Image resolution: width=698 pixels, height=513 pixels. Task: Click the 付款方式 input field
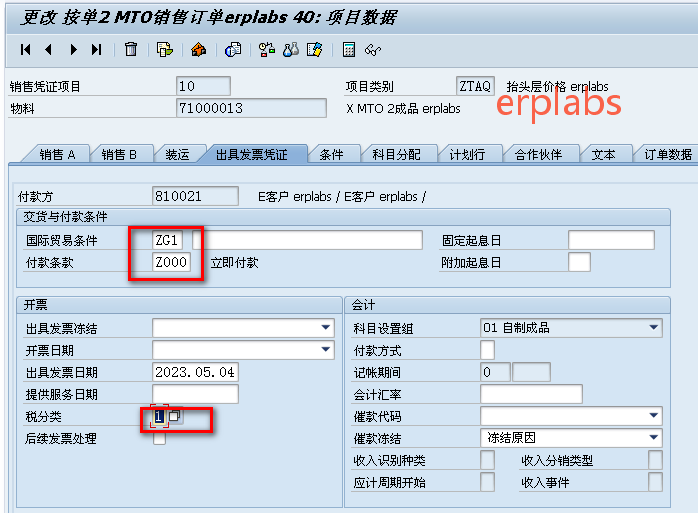point(487,350)
